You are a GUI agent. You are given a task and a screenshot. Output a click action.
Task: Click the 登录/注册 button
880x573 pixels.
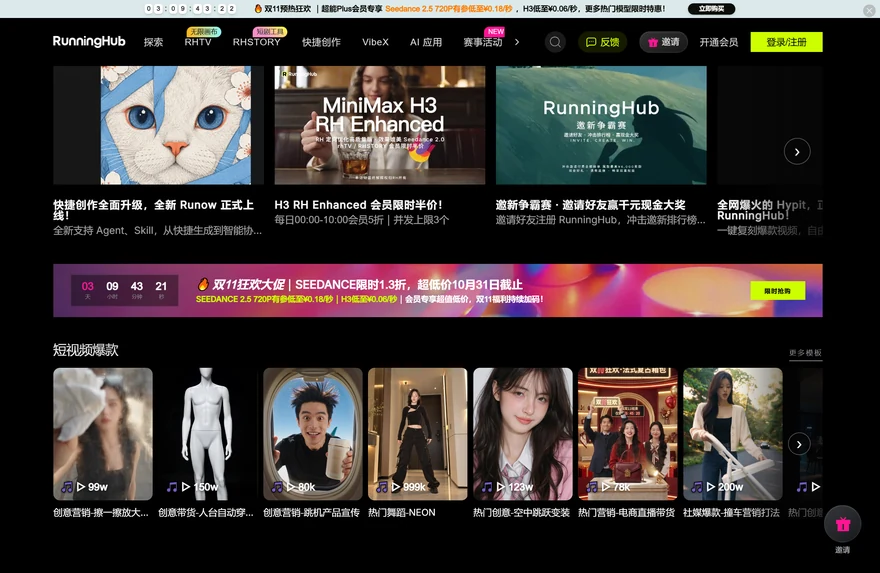click(x=786, y=42)
